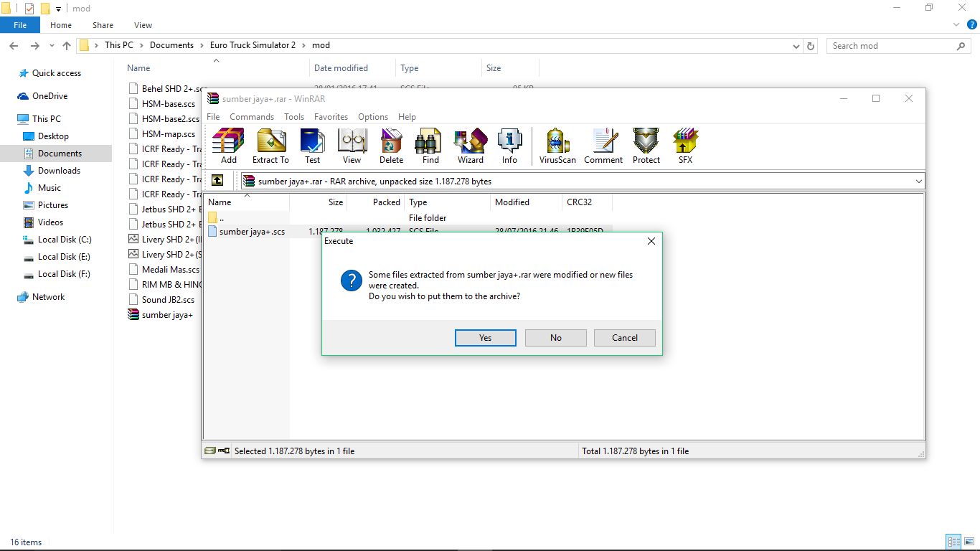Open the Tools menu in WinRAR
This screenshot has height=551, width=980.
294,117
